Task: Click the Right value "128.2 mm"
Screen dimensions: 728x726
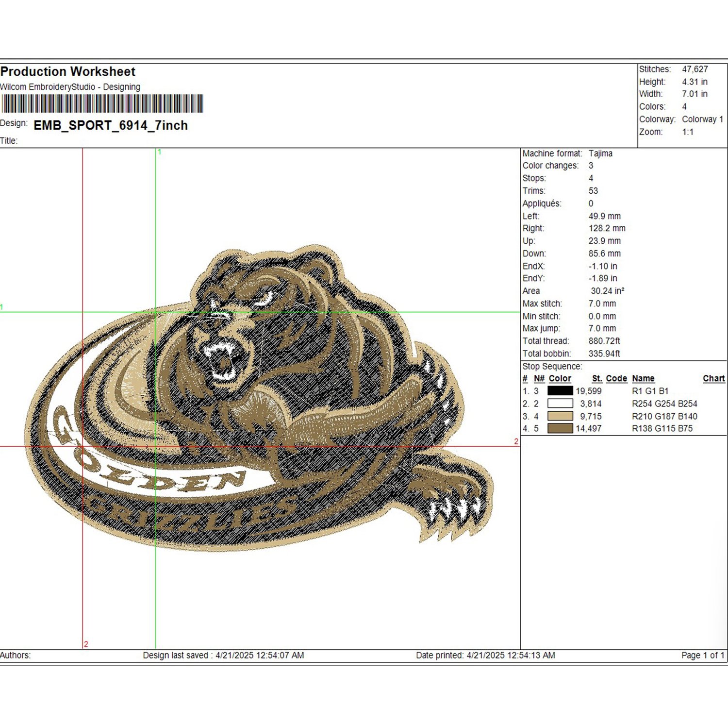Action: point(607,228)
